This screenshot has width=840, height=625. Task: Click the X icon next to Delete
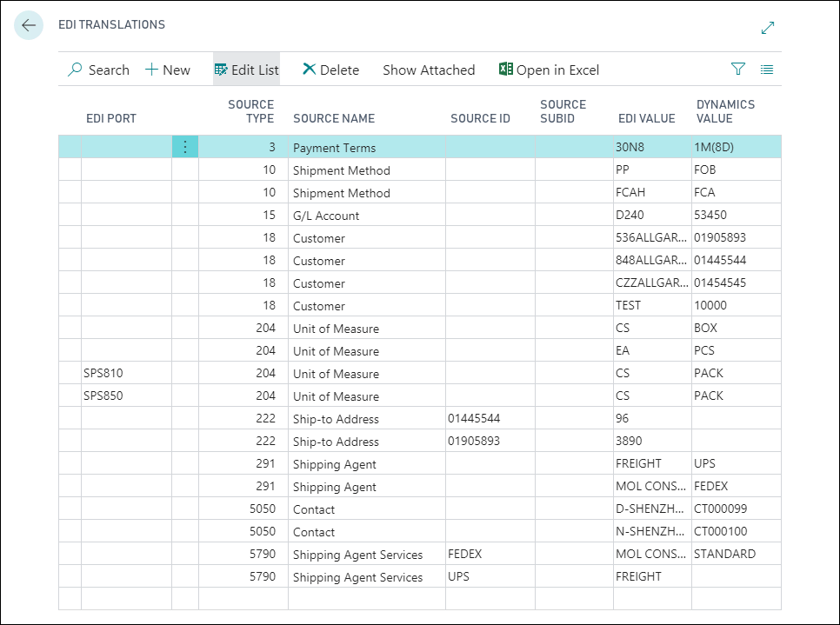[309, 69]
